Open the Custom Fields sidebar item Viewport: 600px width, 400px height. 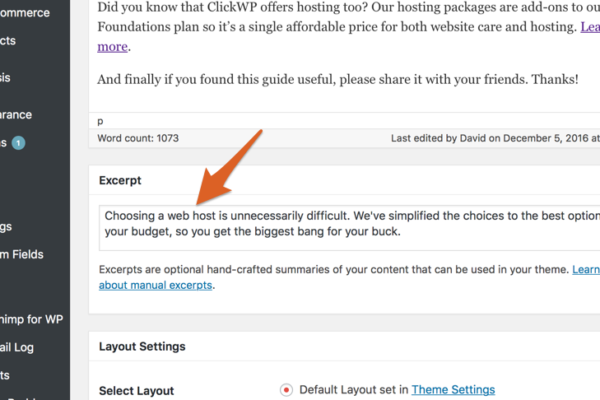click(x=21, y=255)
